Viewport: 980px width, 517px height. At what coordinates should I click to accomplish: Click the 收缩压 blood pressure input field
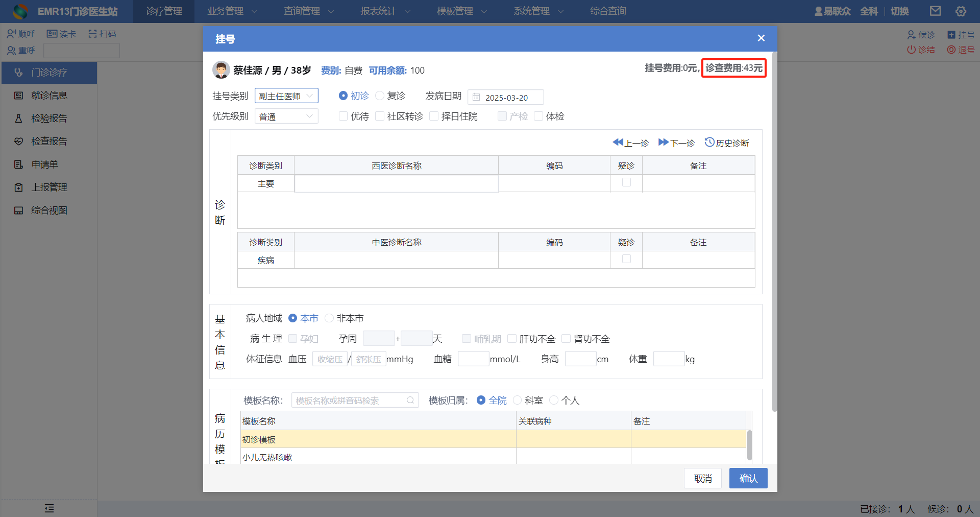tap(330, 359)
